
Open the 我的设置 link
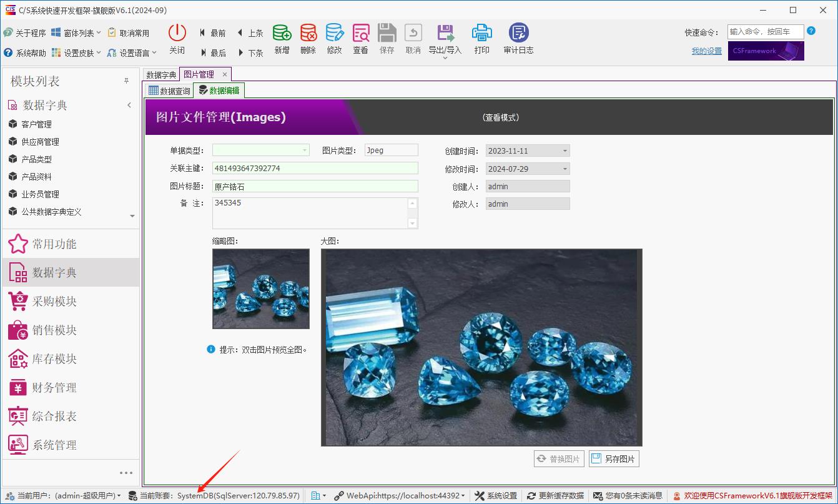pyautogui.click(x=706, y=51)
